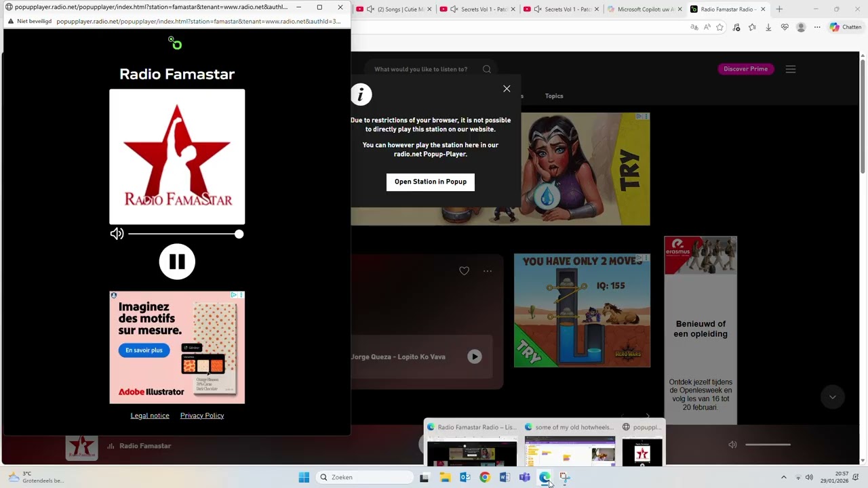The height and width of the screenshot is (488, 868).
Task: Show hidden system tray icons
Action: click(784, 477)
